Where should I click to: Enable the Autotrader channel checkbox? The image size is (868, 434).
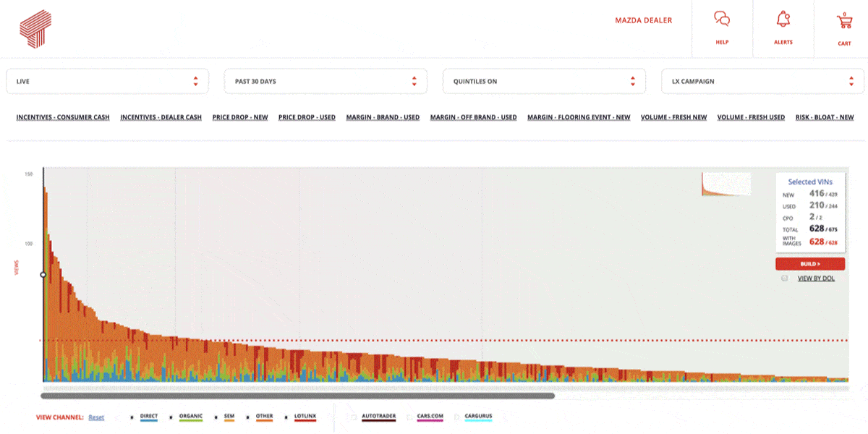click(x=354, y=417)
